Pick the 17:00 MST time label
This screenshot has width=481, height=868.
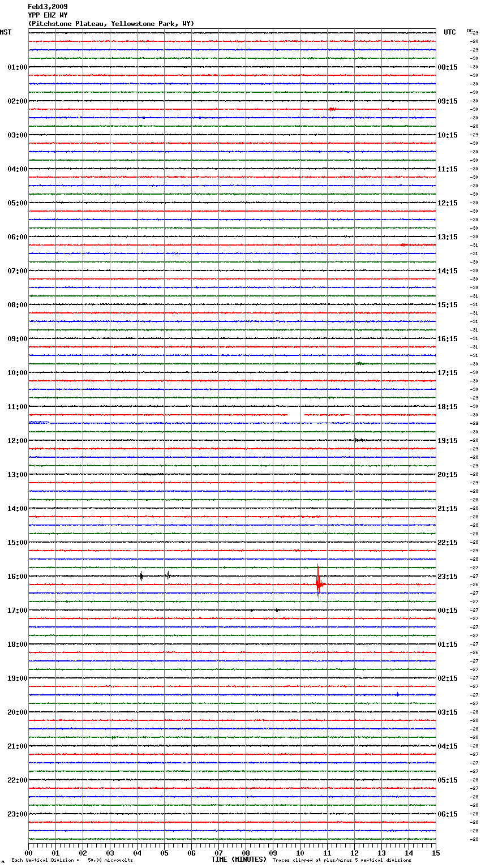point(18,611)
